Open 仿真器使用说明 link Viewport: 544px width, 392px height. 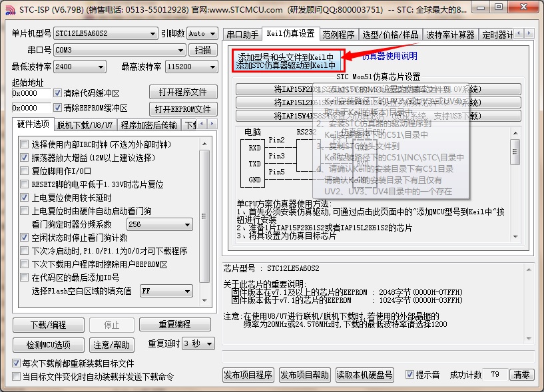(x=390, y=56)
